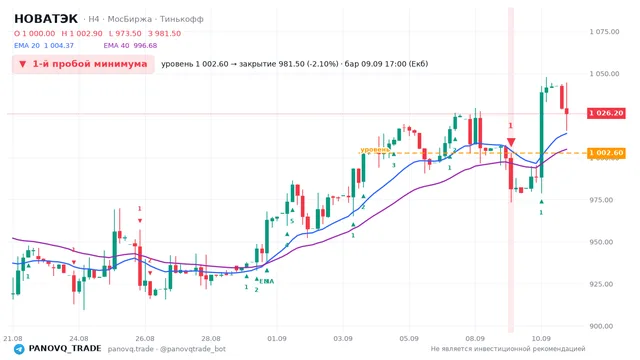Click the 24.08 date axis label
Viewport: 640px width, 360px height.
79,338
